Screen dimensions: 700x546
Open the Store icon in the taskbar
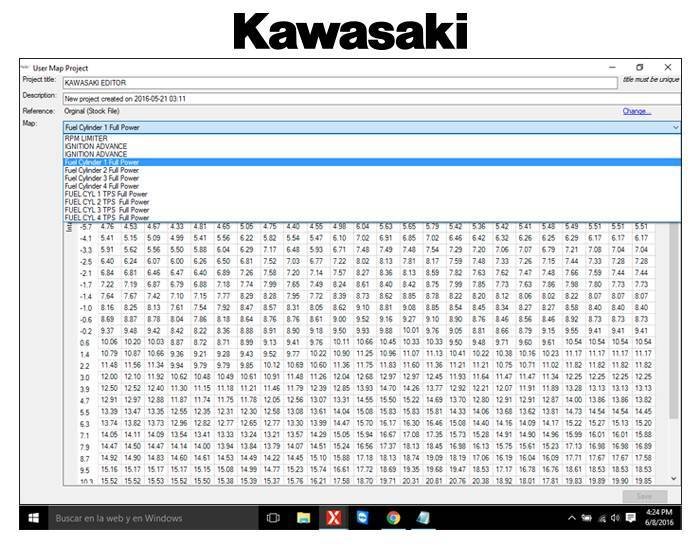point(363,518)
